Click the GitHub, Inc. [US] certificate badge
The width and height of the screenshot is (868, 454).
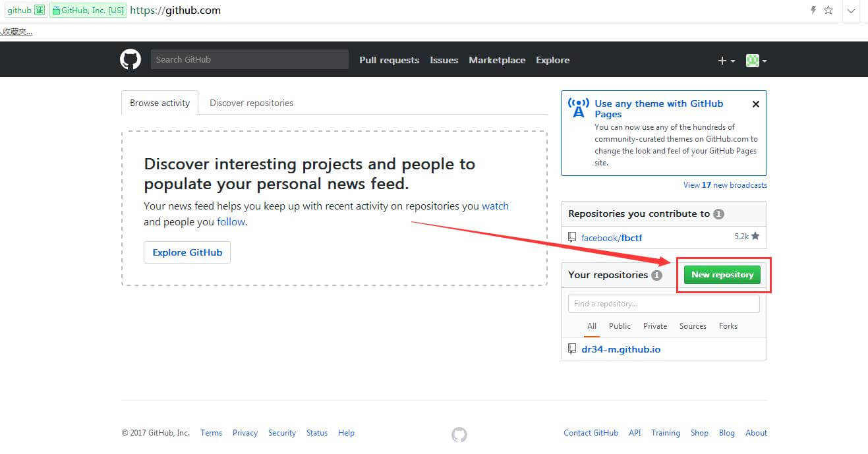point(88,11)
